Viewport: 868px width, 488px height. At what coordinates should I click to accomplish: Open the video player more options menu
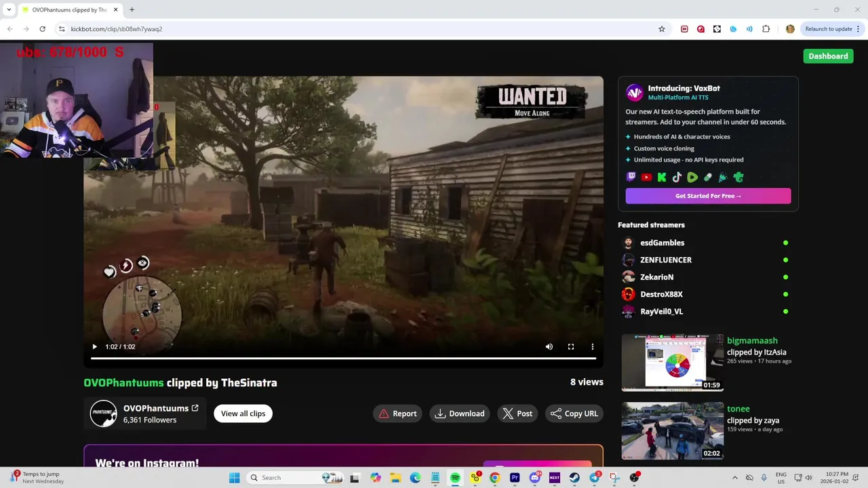(x=592, y=346)
